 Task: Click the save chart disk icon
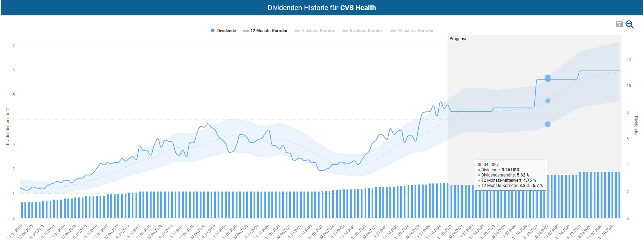(x=619, y=24)
